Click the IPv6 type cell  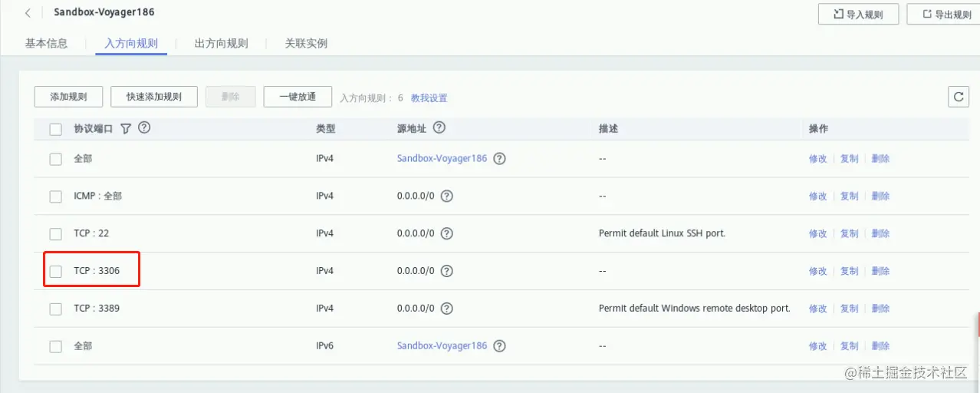coord(325,346)
